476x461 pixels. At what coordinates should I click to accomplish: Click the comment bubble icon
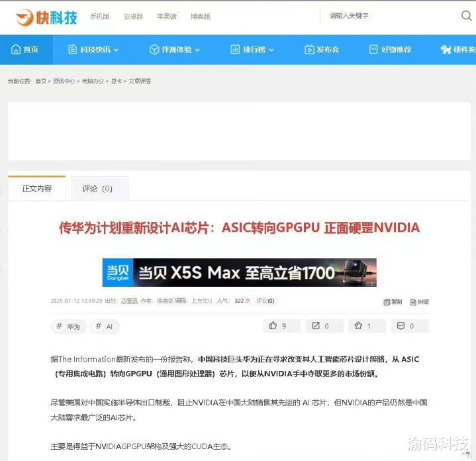401,326
